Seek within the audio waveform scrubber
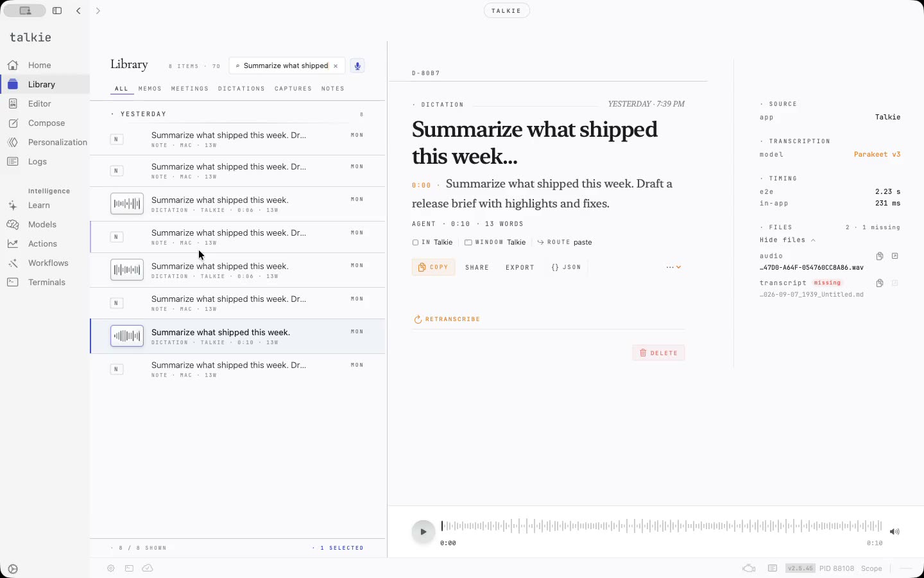924x578 pixels. pyautogui.click(x=662, y=527)
